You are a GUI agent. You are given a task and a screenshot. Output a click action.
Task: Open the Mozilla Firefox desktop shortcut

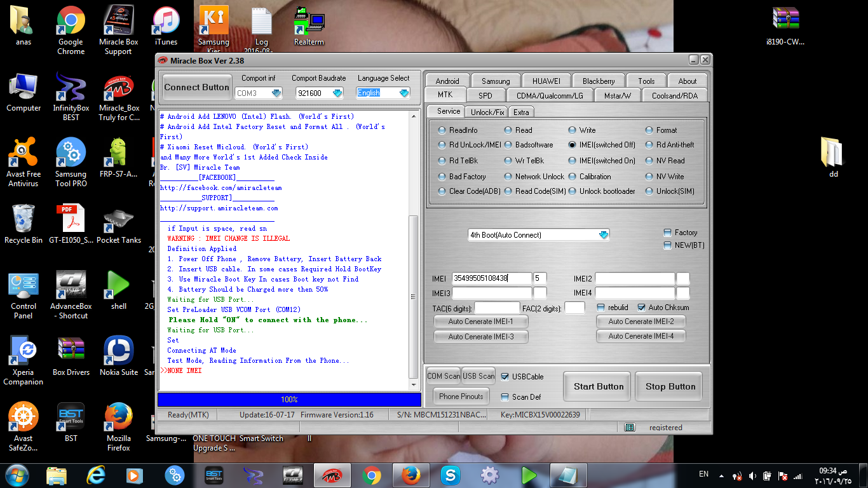tap(118, 426)
